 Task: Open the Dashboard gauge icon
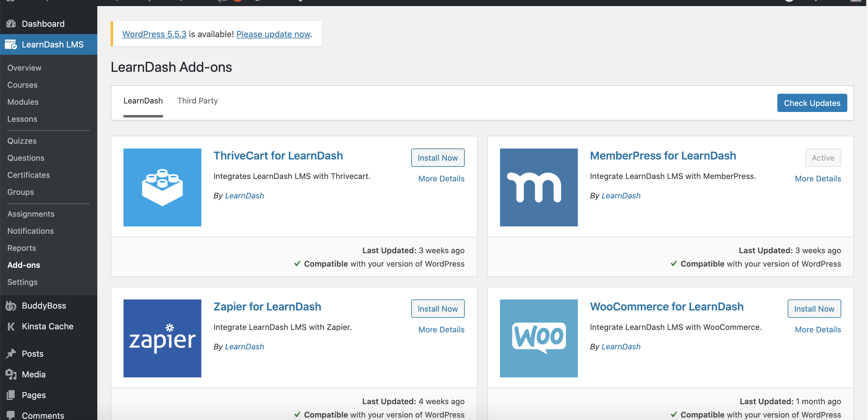11,24
